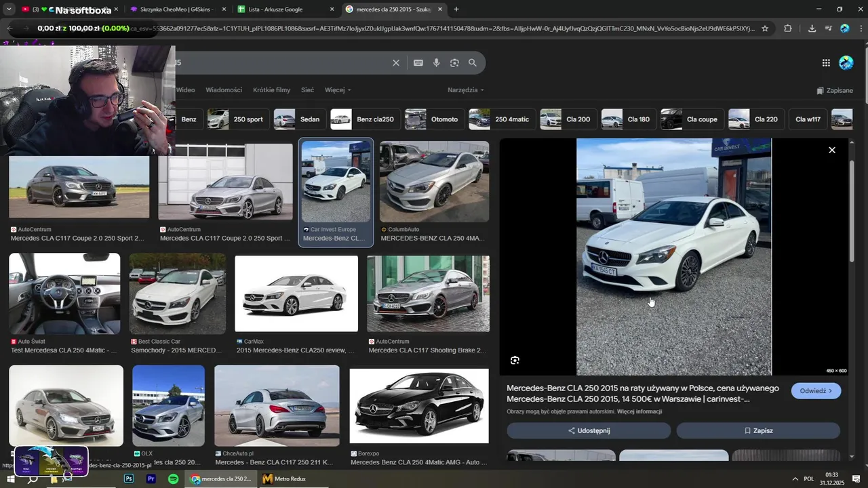Open the Google apps grid
The image size is (868, 488).
(x=826, y=63)
